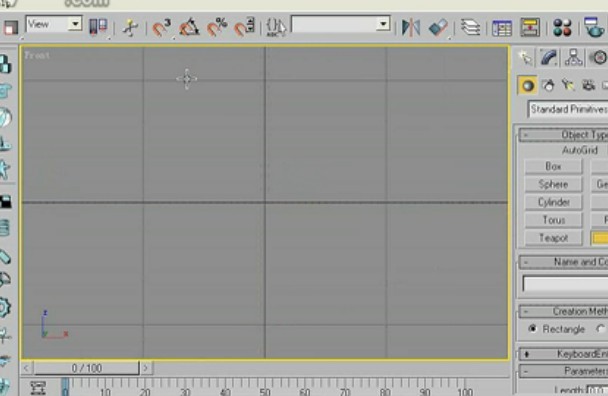Switch to the Hierarchy panel tab
The width and height of the screenshot is (608, 396).
573,58
